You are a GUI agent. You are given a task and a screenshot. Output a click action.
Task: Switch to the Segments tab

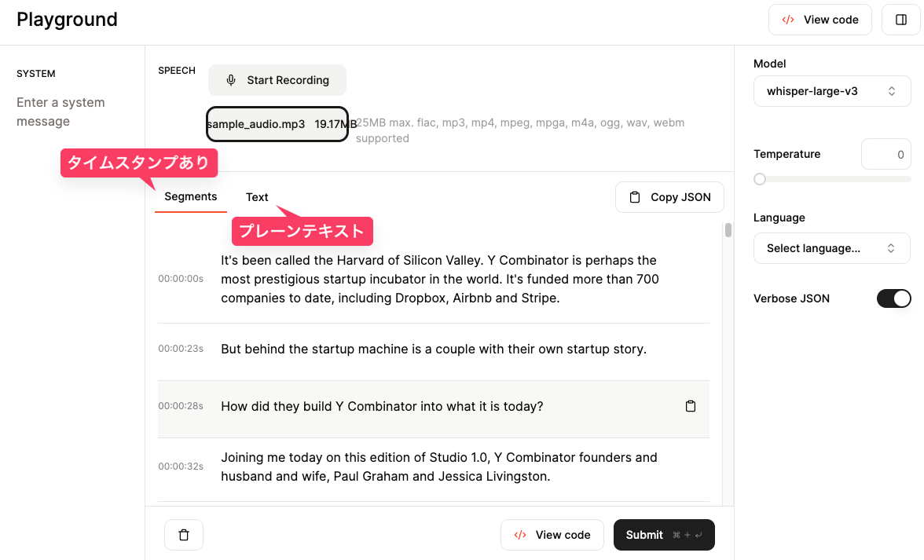[191, 196]
